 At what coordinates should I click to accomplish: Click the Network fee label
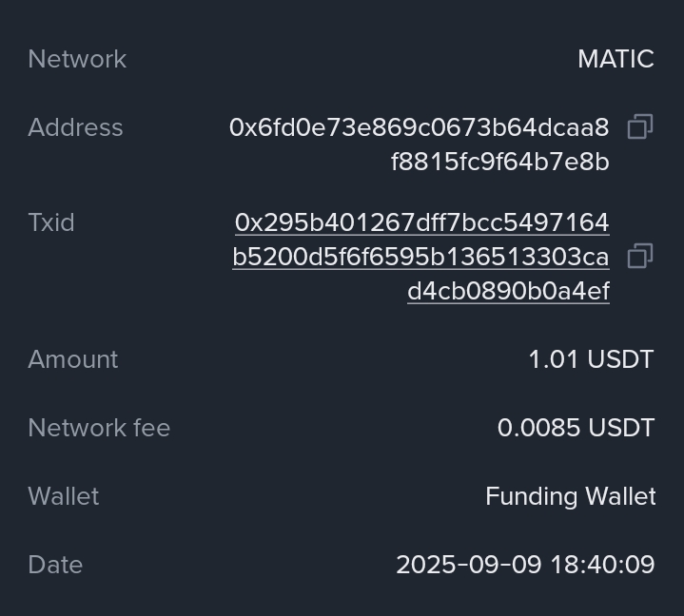tap(99, 428)
